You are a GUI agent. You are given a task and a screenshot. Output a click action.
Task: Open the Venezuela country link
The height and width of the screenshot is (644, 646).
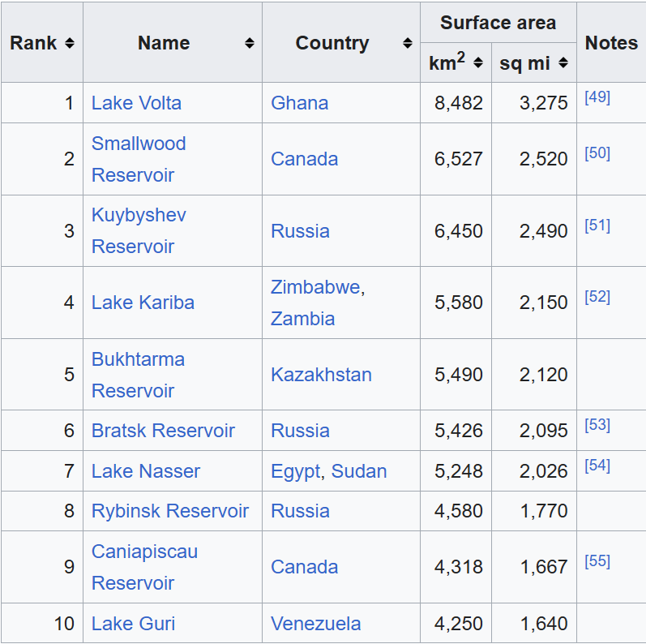(315, 624)
